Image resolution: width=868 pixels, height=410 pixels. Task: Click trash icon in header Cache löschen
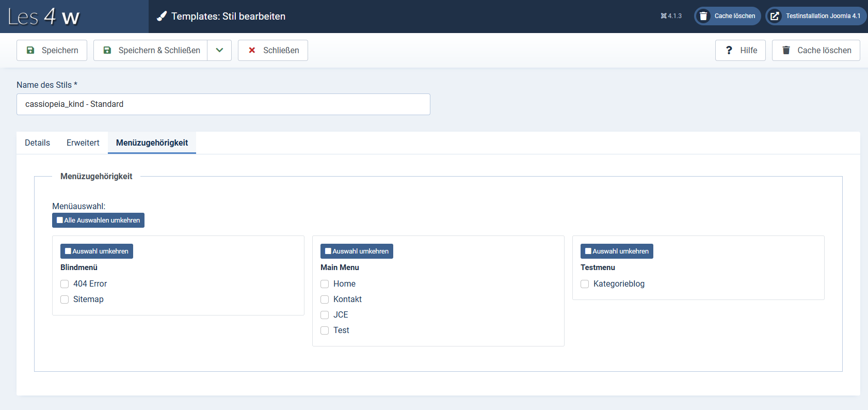coord(703,16)
